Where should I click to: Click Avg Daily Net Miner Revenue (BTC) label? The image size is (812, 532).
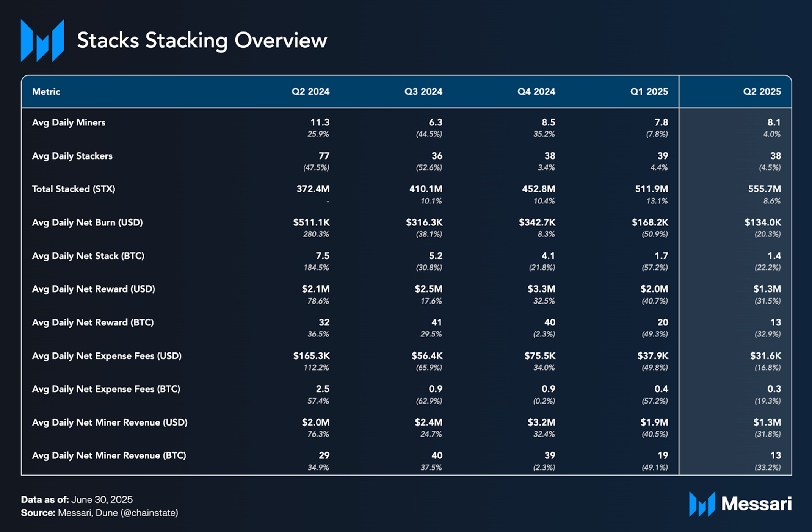109,456
